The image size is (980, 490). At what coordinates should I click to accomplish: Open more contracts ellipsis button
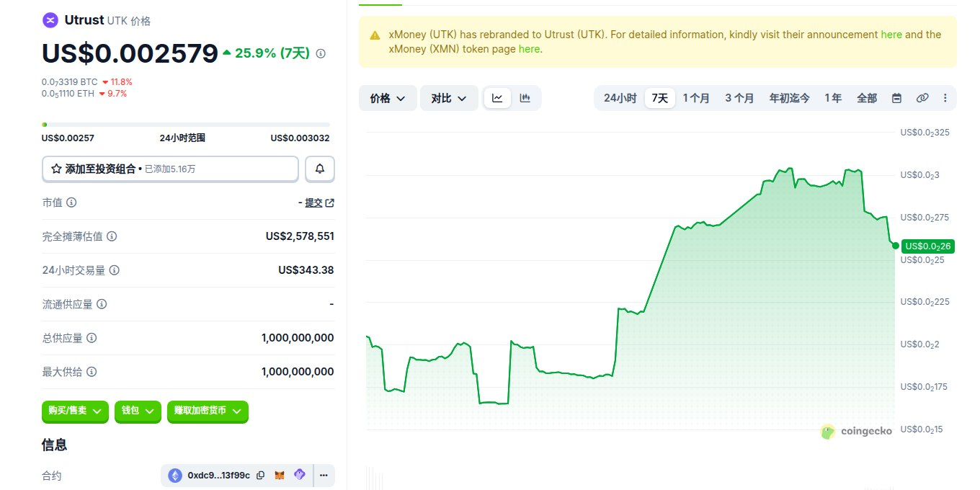click(x=324, y=476)
